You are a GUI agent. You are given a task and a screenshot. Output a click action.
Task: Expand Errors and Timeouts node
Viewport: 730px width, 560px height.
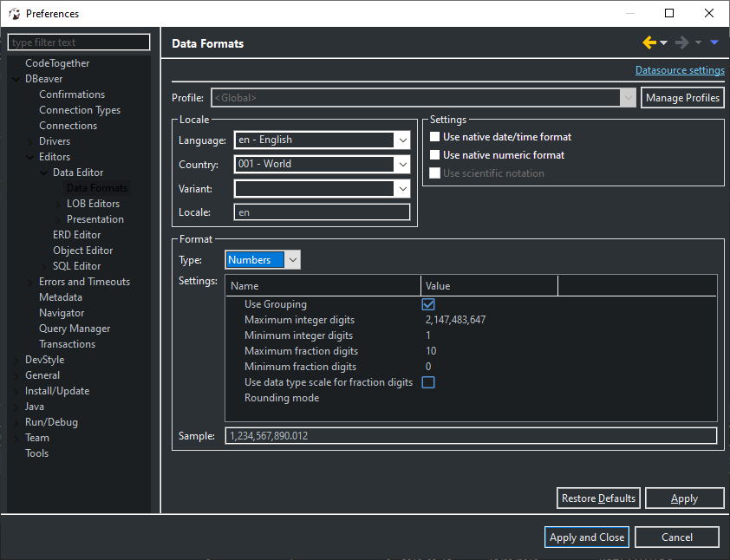click(29, 282)
